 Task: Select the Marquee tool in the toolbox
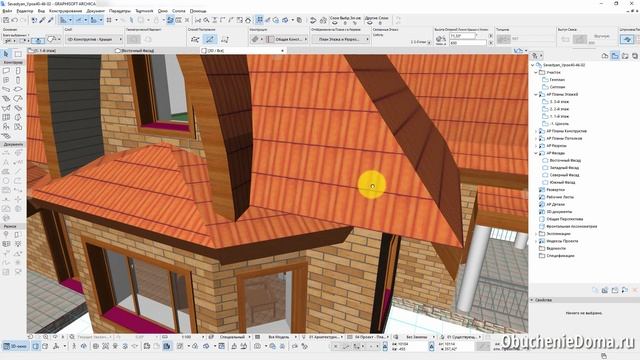(x=18, y=54)
